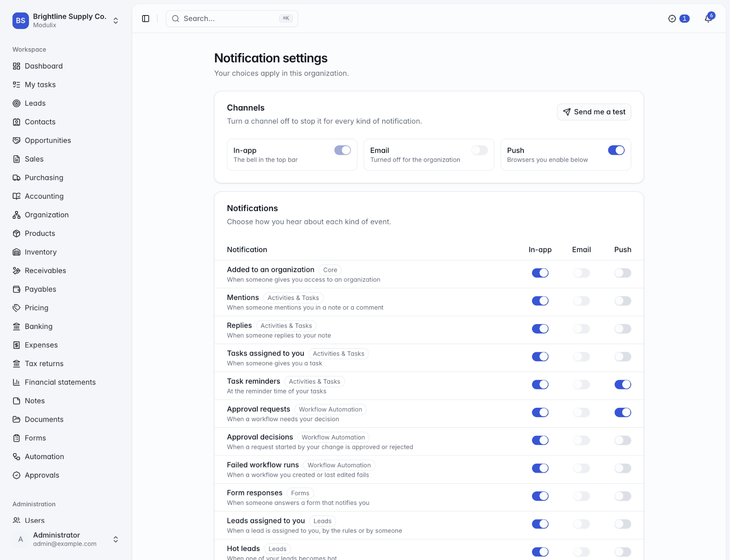Click the Search input field
This screenshot has height=560, width=730.
(x=232, y=19)
